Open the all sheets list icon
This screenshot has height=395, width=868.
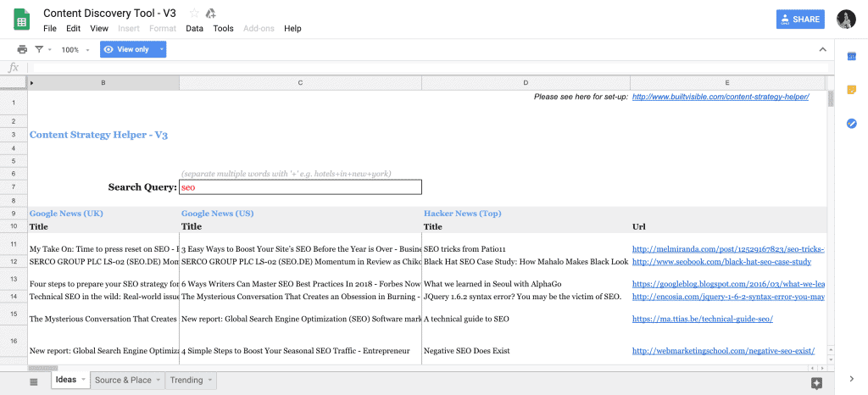tap(33, 381)
